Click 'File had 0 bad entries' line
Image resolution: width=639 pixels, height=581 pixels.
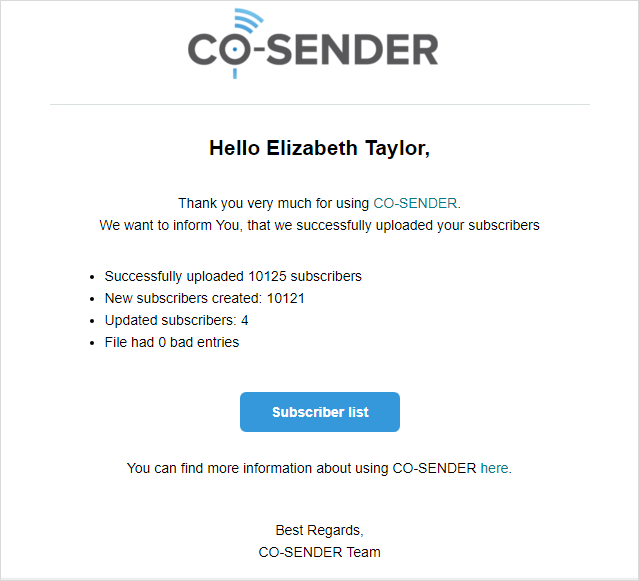[172, 342]
